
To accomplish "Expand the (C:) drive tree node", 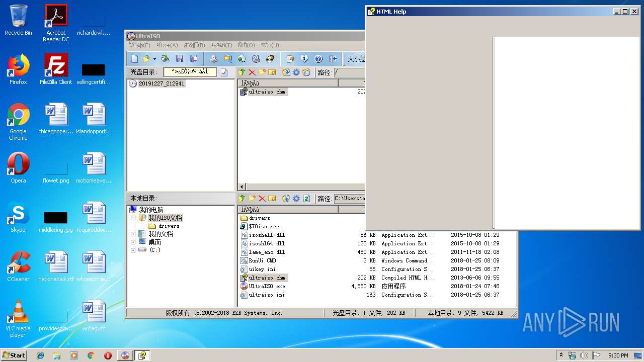I will 133,250.
